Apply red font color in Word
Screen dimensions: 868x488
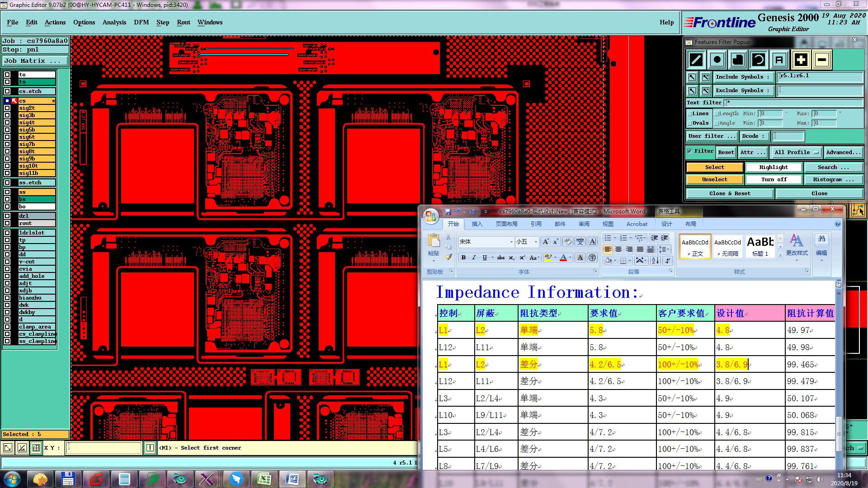(563, 258)
